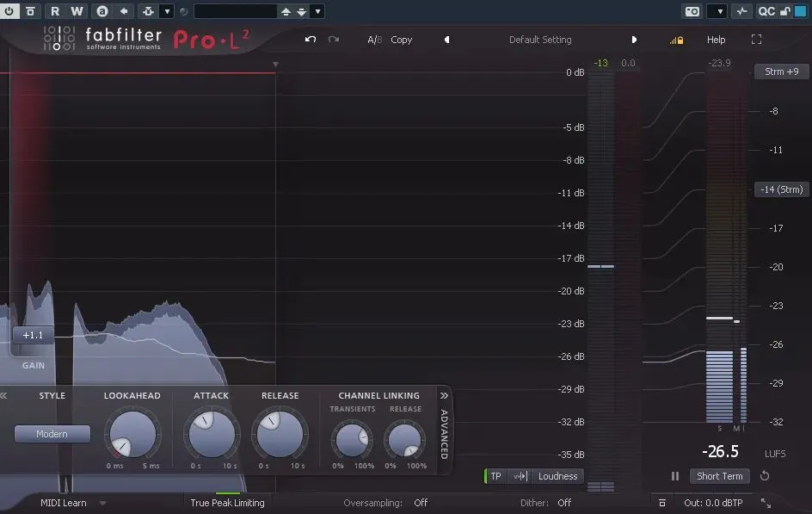Viewport: 812px width, 514px height.
Task: Collapse advanced panel with left double chevron
Action: (x=4, y=396)
